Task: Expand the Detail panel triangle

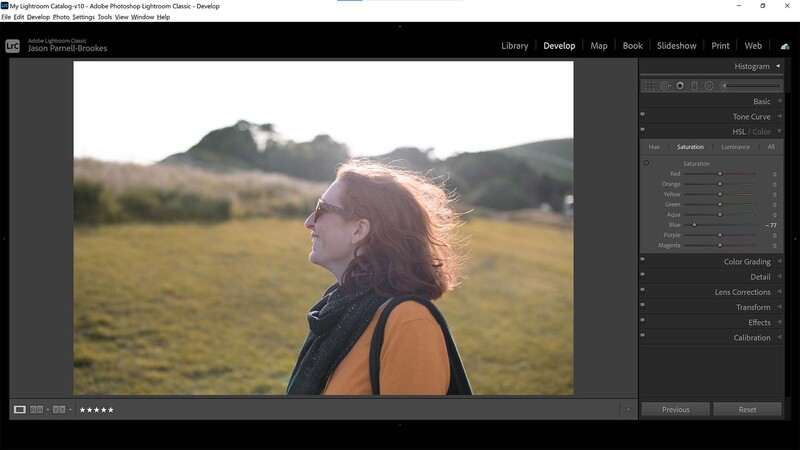Action: pyautogui.click(x=779, y=277)
